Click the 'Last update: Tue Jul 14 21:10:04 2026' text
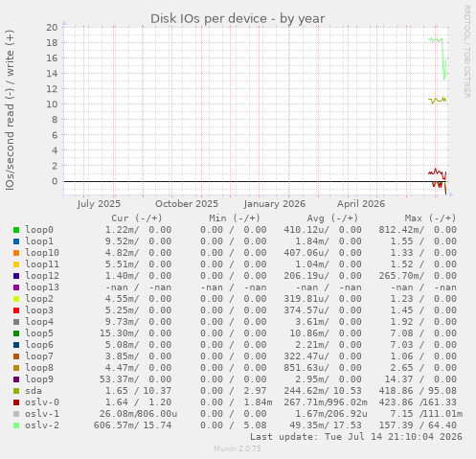The height and width of the screenshot is (459, 476). point(356,437)
